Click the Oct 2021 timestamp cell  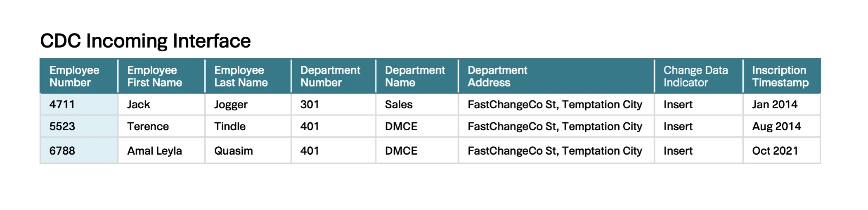775,151
